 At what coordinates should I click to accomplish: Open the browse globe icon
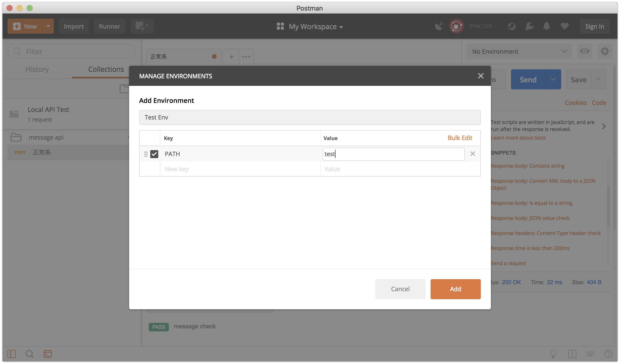(x=511, y=26)
